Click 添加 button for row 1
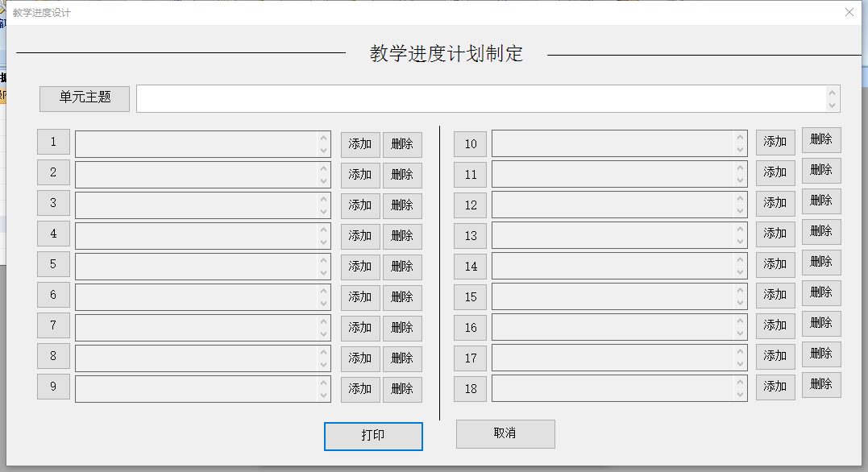 coord(360,145)
